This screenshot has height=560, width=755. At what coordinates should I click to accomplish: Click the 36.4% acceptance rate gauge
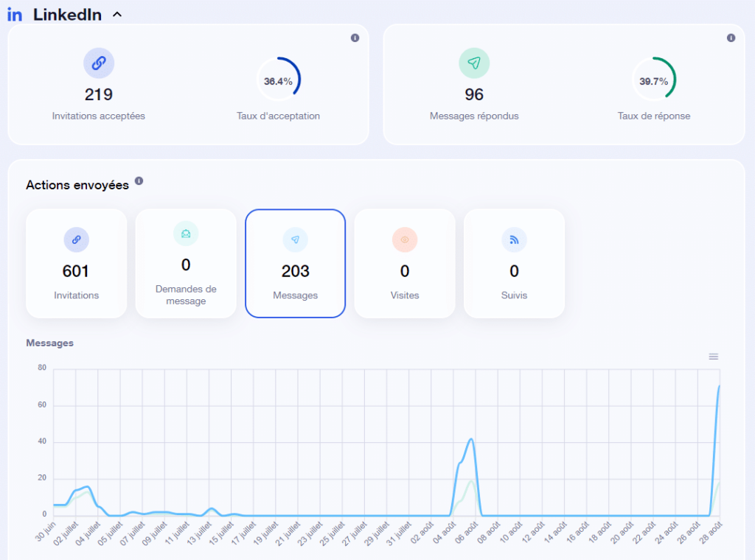278,81
